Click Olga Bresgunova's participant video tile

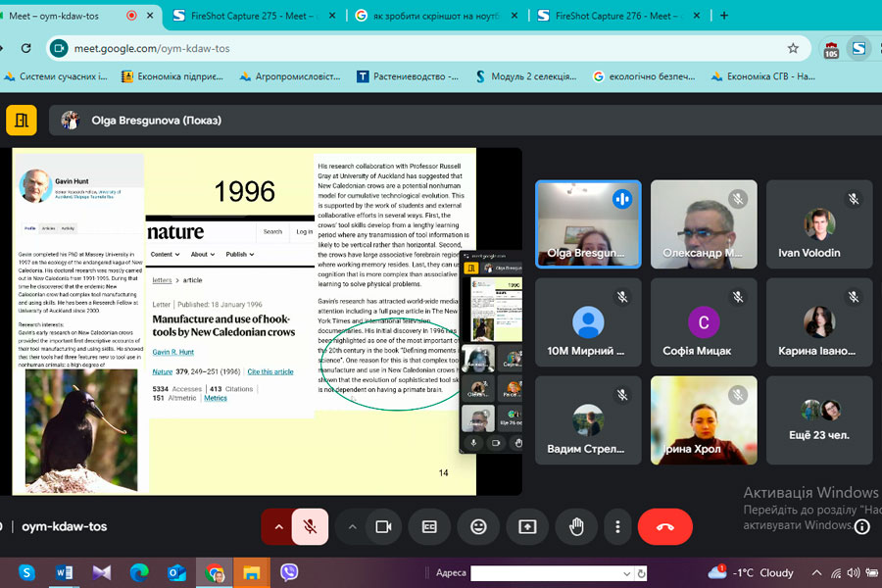pos(588,224)
